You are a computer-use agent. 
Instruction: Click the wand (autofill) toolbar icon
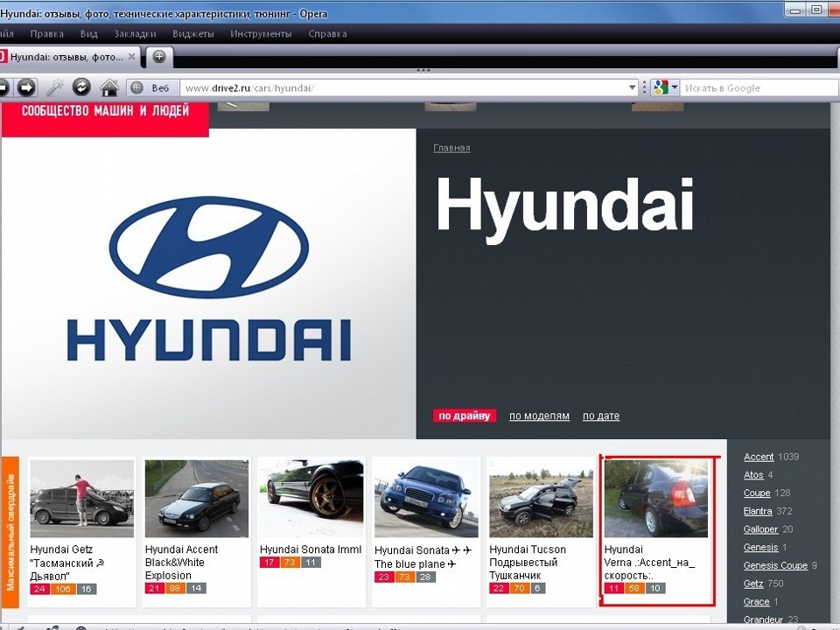(54, 87)
